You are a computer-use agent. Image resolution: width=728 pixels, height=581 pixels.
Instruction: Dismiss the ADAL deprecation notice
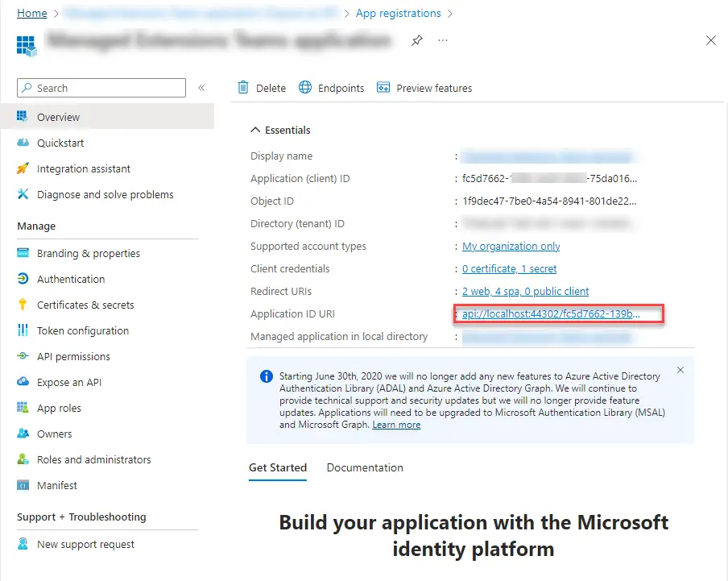[x=680, y=370]
